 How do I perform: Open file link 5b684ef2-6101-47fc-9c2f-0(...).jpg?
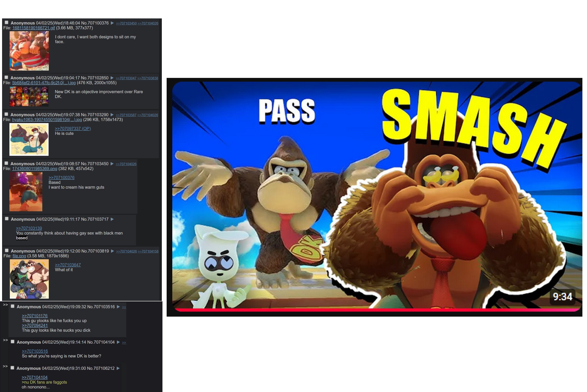44,83
